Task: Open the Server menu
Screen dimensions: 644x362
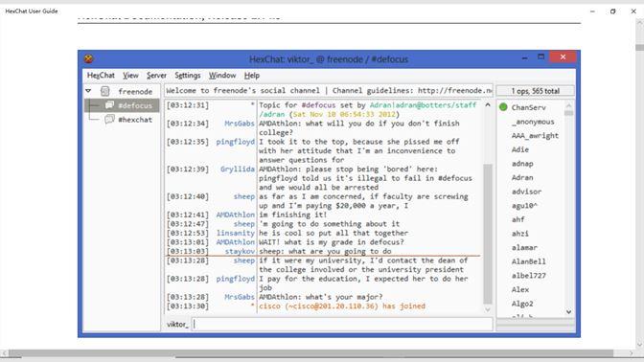Action: (x=156, y=76)
